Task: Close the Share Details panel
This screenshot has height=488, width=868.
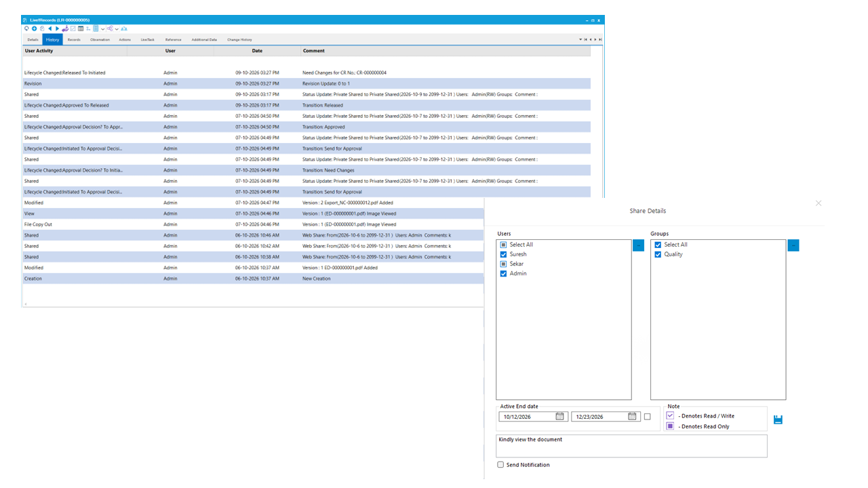Action: [818, 203]
